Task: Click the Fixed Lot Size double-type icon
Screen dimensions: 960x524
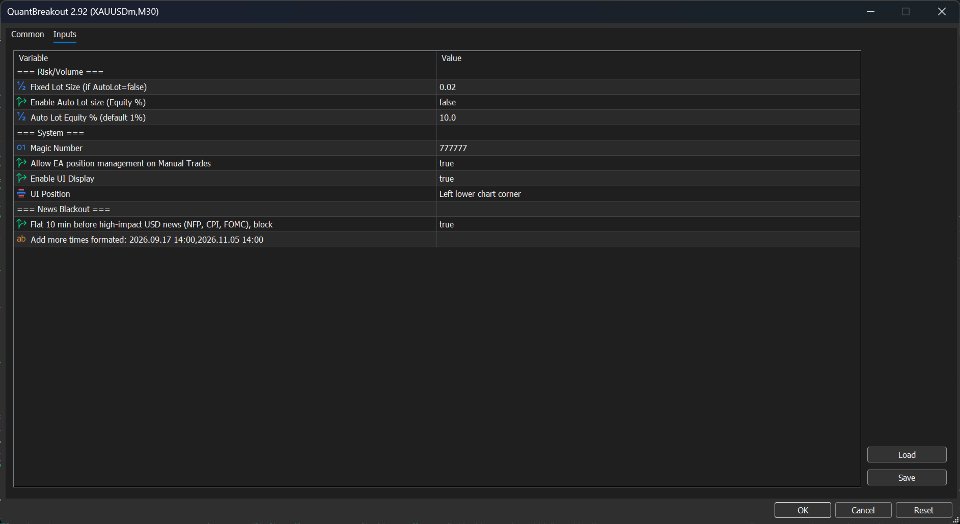Action: coord(21,87)
